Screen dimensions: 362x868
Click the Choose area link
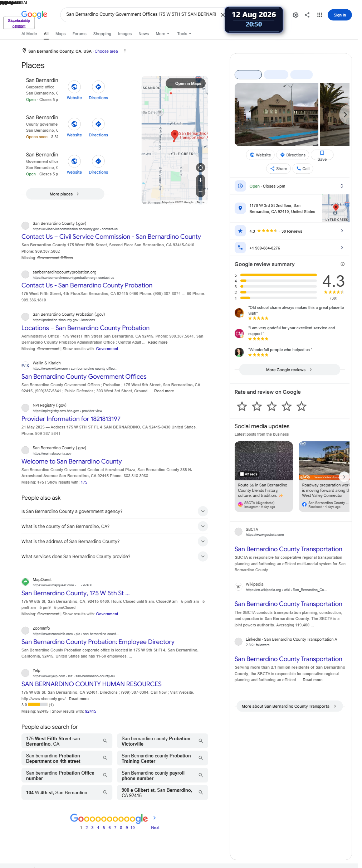[106, 51]
